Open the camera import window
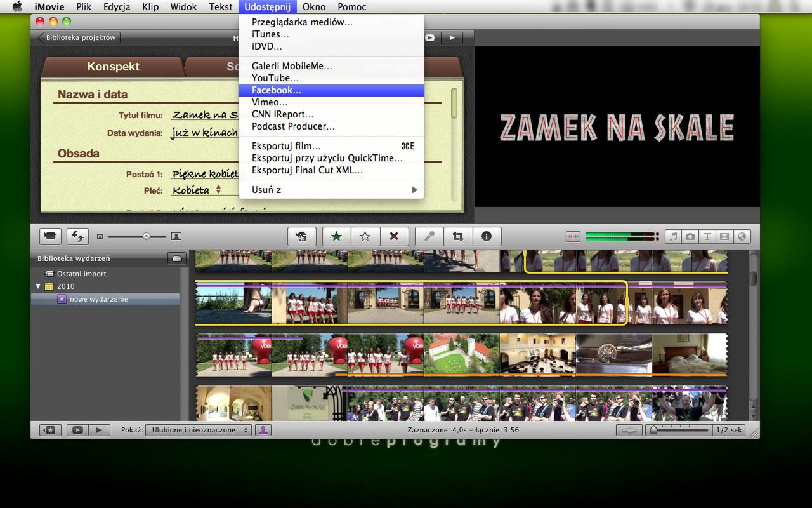 click(x=50, y=236)
